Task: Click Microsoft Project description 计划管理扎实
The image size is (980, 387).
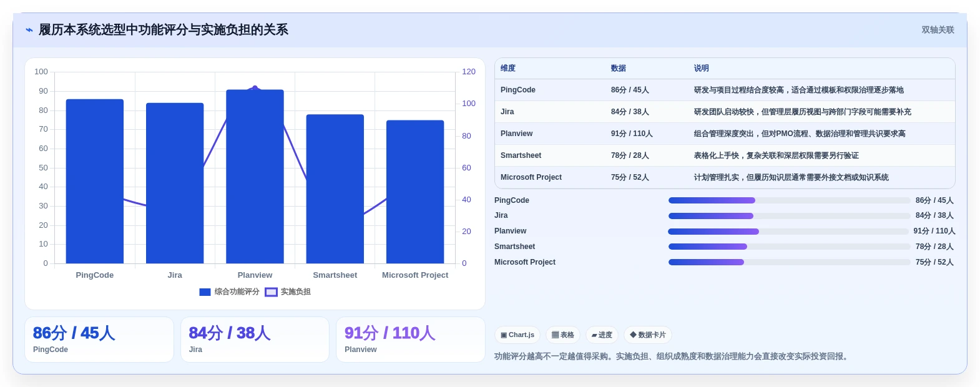Action: point(791,177)
